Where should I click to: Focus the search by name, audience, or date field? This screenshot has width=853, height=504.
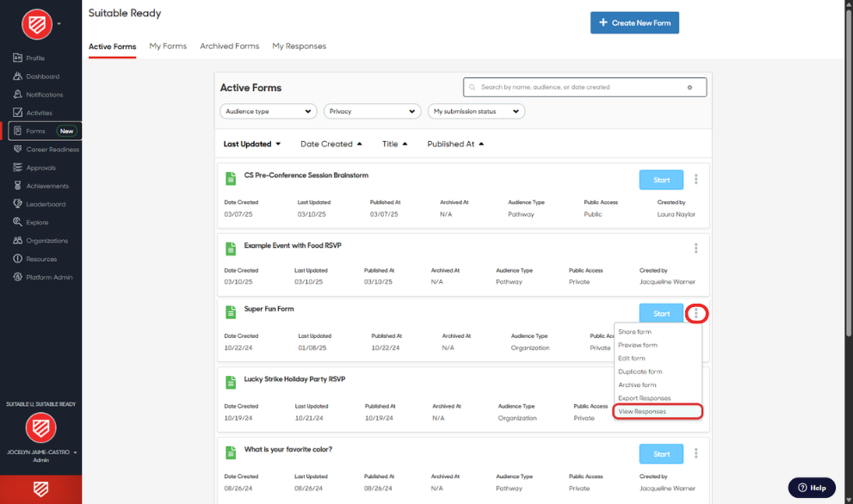pyautogui.click(x=584, y=87)
